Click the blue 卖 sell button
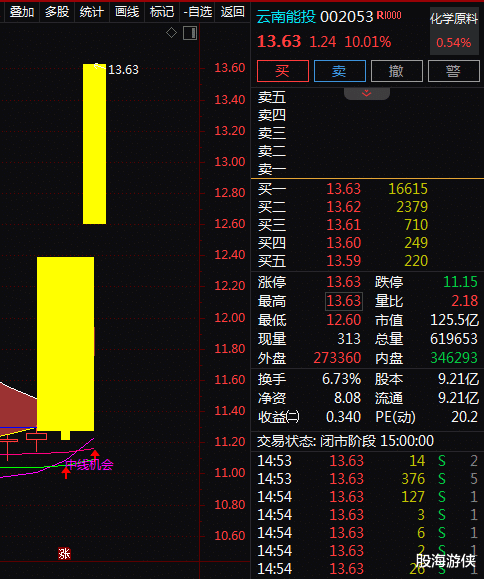 tap(340, 71)
